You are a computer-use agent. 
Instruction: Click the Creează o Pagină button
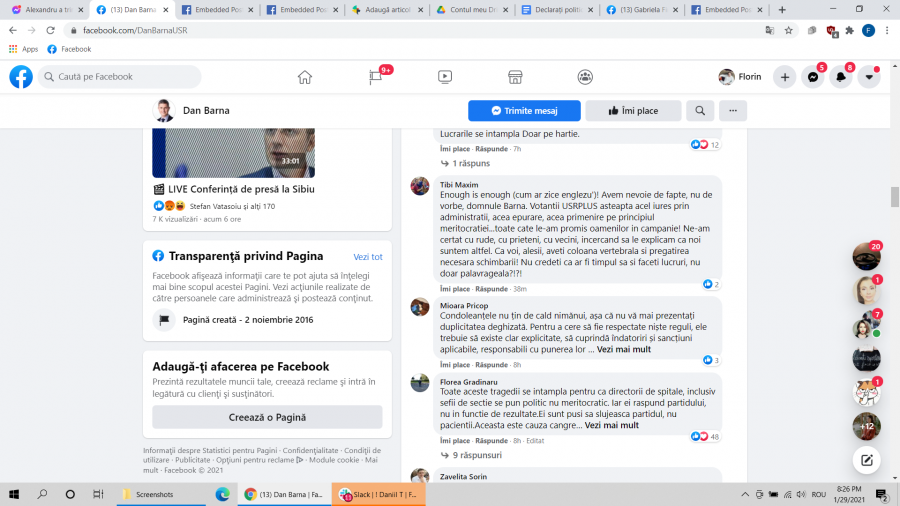(x=267, y=417)
